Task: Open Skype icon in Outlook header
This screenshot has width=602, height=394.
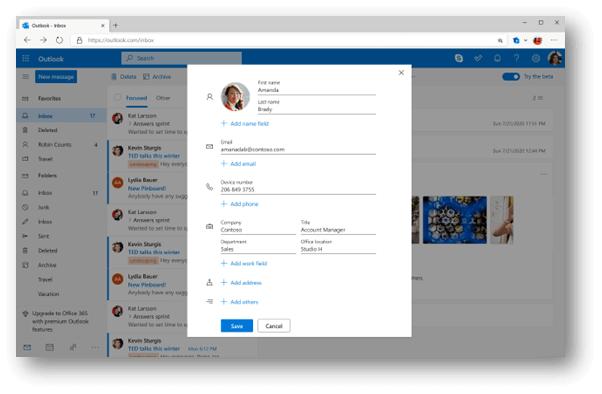Action: [x=459, y=58]
